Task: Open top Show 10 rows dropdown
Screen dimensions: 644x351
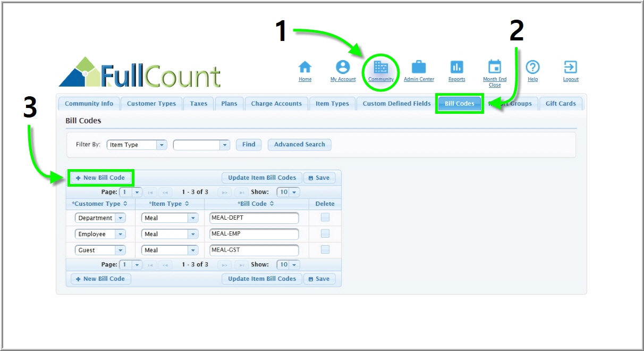Action: tap(294, 192)
